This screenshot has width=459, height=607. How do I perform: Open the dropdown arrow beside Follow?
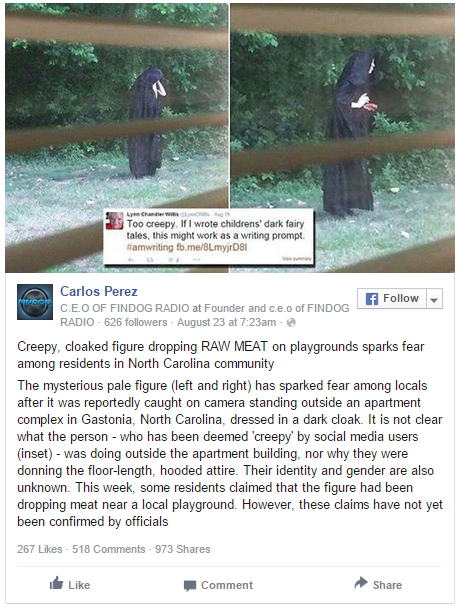pos(434,298)
